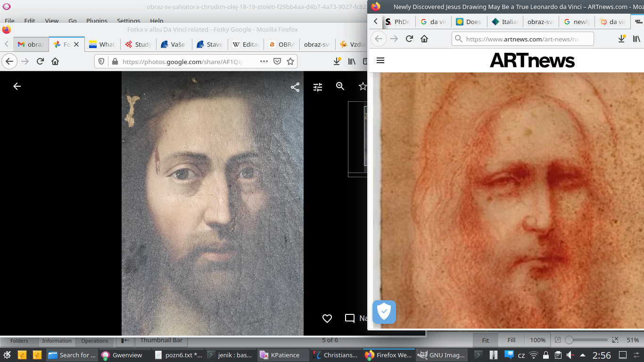Viewport: 644px width, 362px height.
Task: Switch to Gmail 'obraz' tab
Action: [31, 44]
